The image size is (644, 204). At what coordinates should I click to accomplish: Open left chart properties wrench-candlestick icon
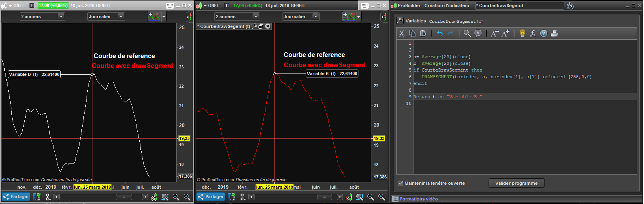[154, 197]
